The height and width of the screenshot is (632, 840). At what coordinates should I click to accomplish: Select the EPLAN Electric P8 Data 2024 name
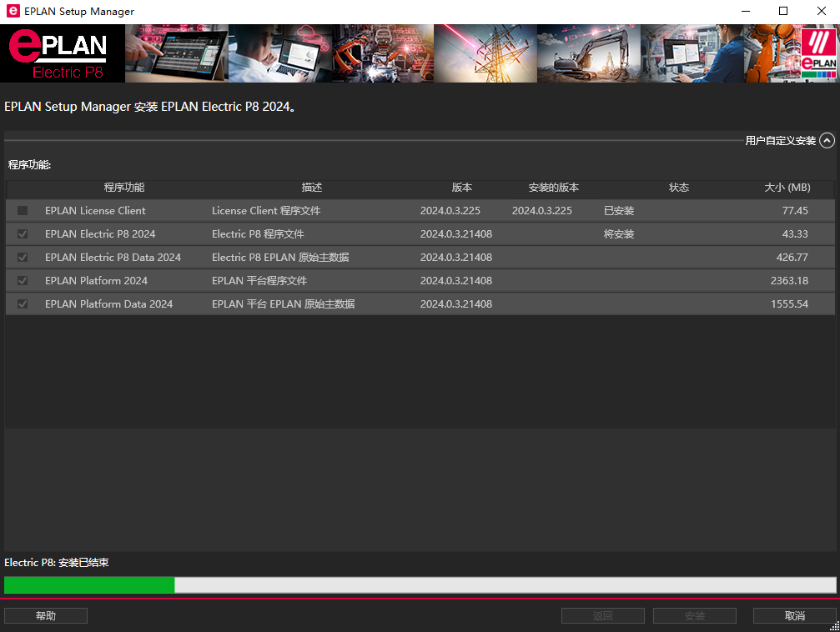[x=113, y=257]
